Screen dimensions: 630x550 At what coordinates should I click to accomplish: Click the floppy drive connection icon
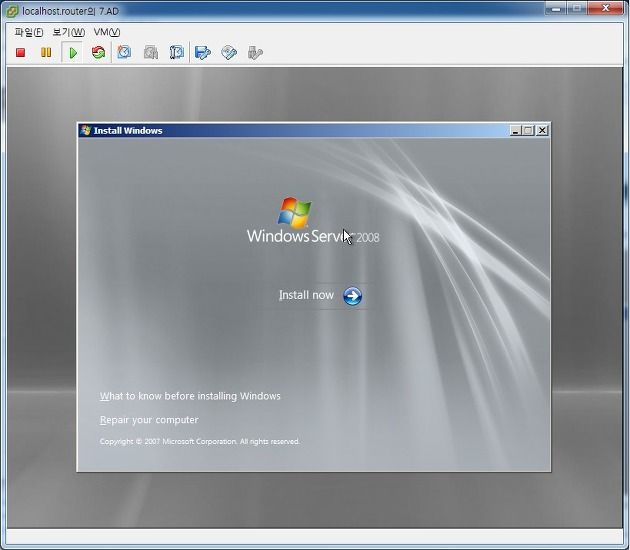pos(202,53)
